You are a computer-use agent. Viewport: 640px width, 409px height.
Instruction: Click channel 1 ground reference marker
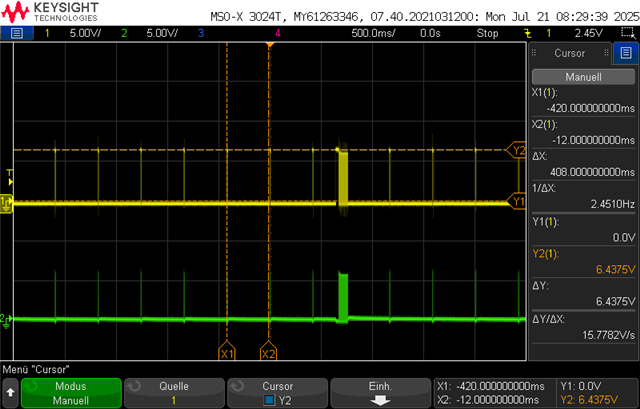[x=7, y=203]
